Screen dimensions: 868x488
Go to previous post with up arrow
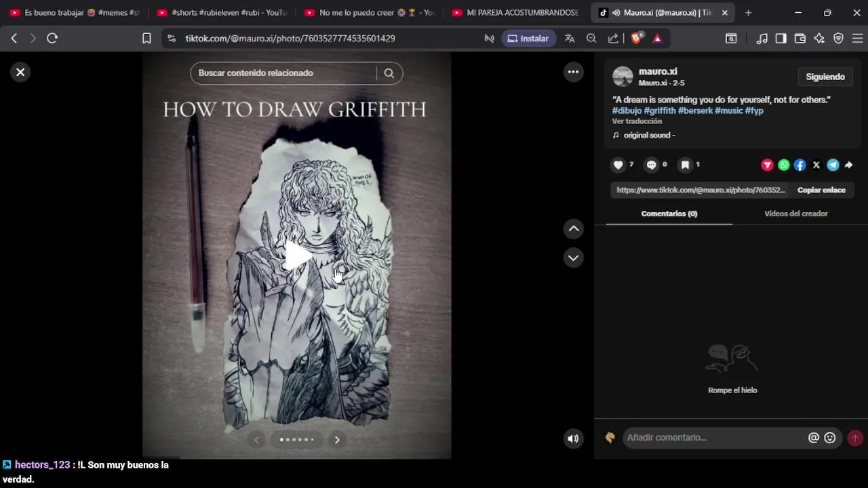574,229
